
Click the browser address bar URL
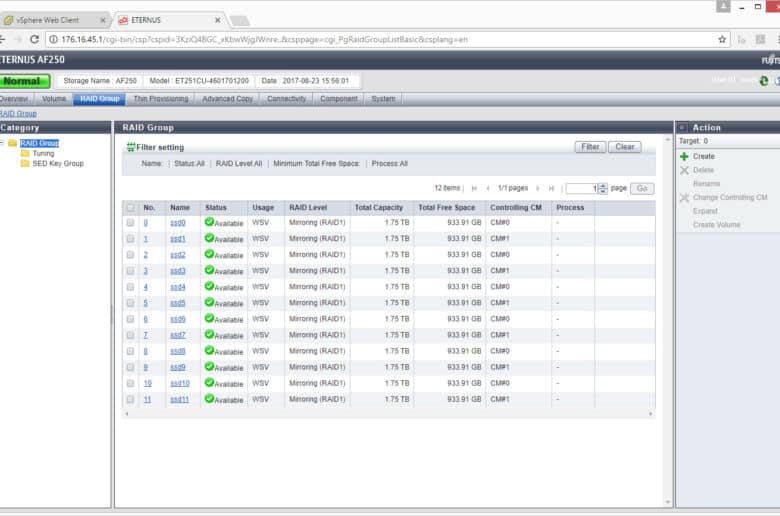[264, 39]
